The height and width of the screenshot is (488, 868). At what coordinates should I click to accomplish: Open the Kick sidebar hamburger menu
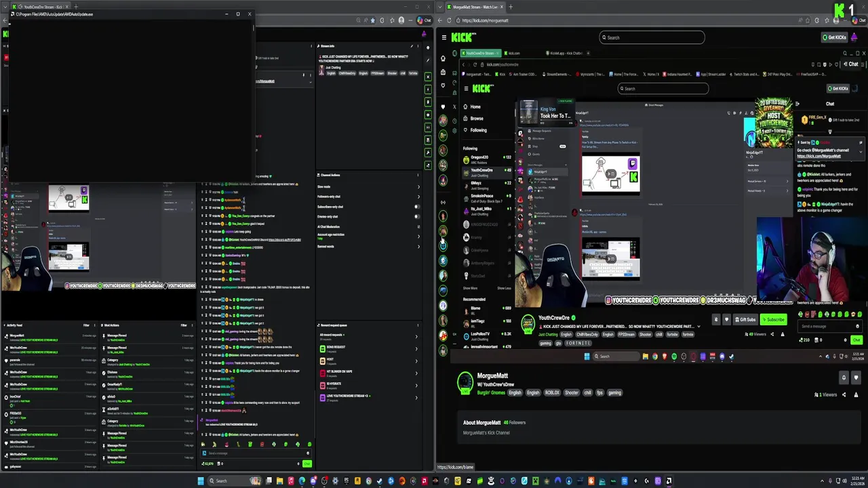(443, 37)
